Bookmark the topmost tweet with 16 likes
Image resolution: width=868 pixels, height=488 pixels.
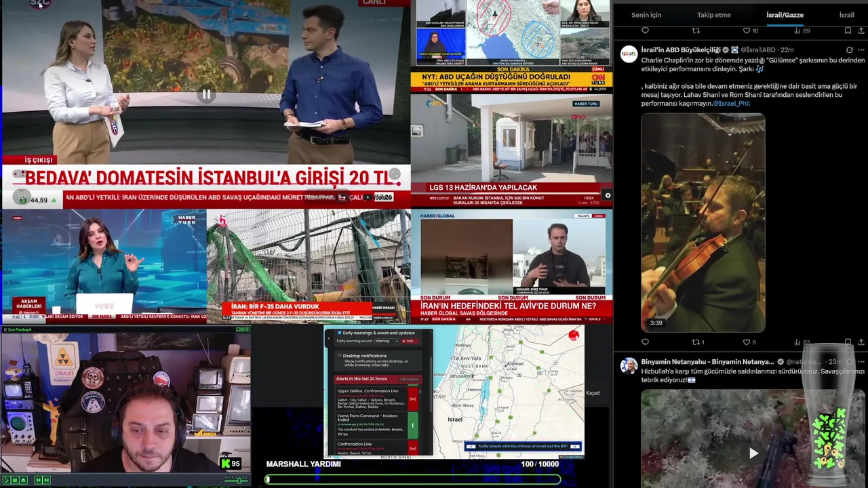(848, 30)
